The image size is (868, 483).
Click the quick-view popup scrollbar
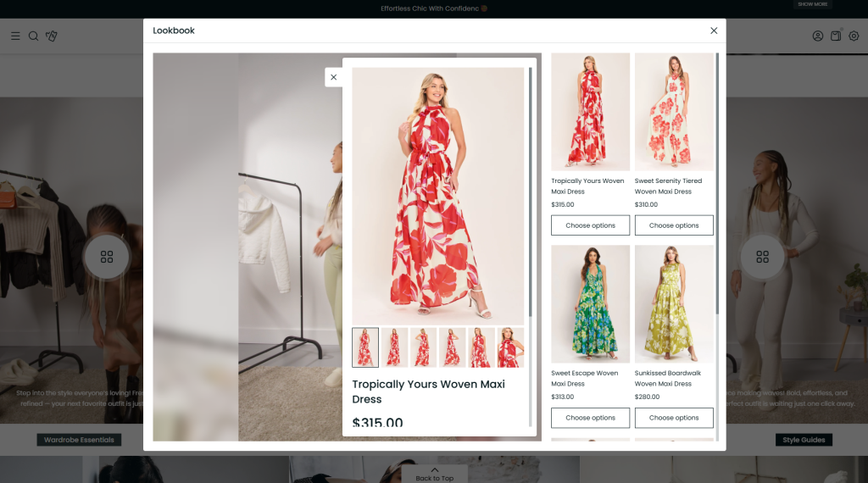530,192
